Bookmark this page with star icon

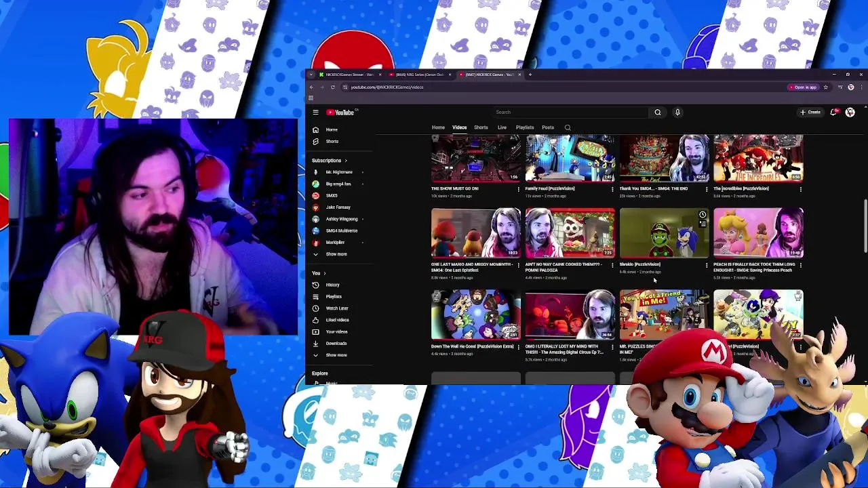click(825, 87)
